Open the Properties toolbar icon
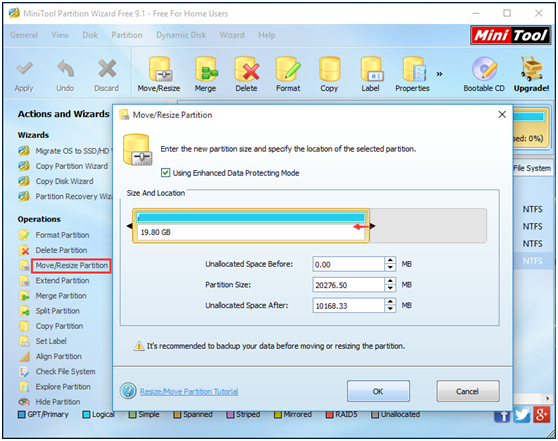Viewport: 558px width, 441px height. click(414, 69)
